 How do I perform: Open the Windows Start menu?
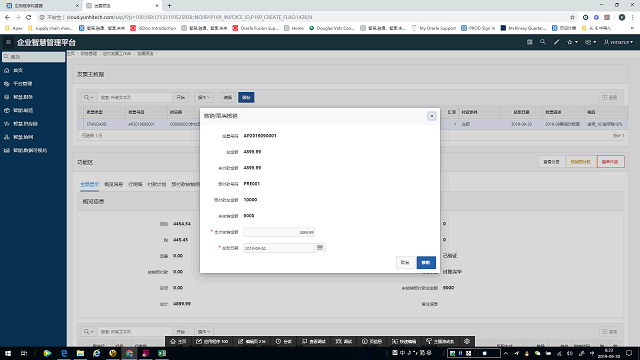[x=8, y=353]
